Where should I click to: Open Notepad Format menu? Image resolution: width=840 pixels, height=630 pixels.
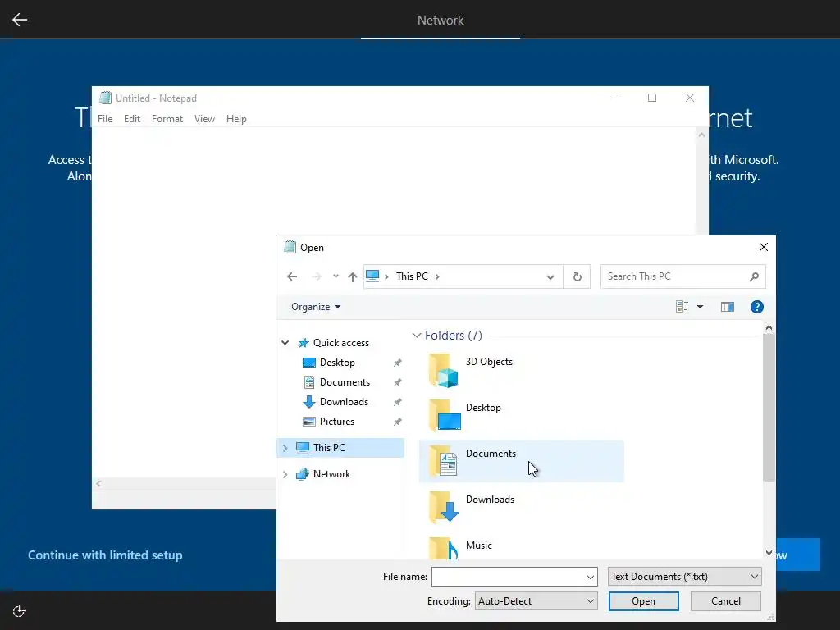tap(167, 119)
